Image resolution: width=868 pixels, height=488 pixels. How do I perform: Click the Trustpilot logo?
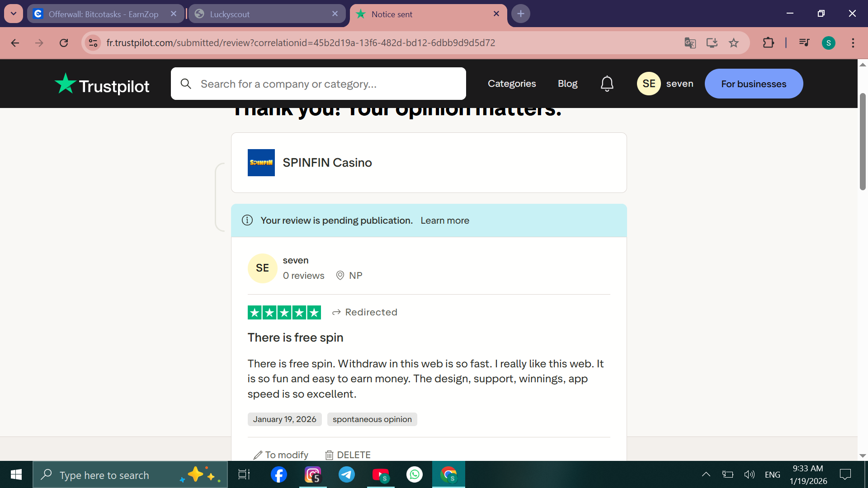(102, 84)
